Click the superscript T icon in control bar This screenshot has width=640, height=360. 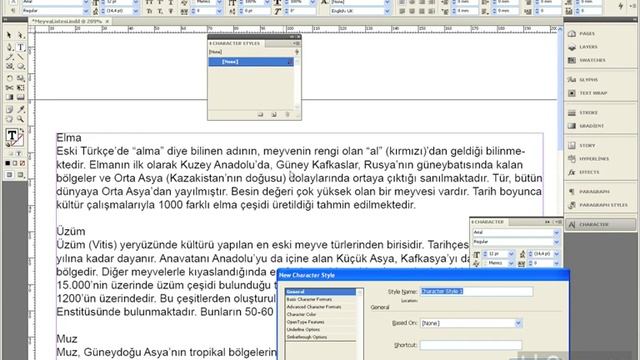(160, 2)
